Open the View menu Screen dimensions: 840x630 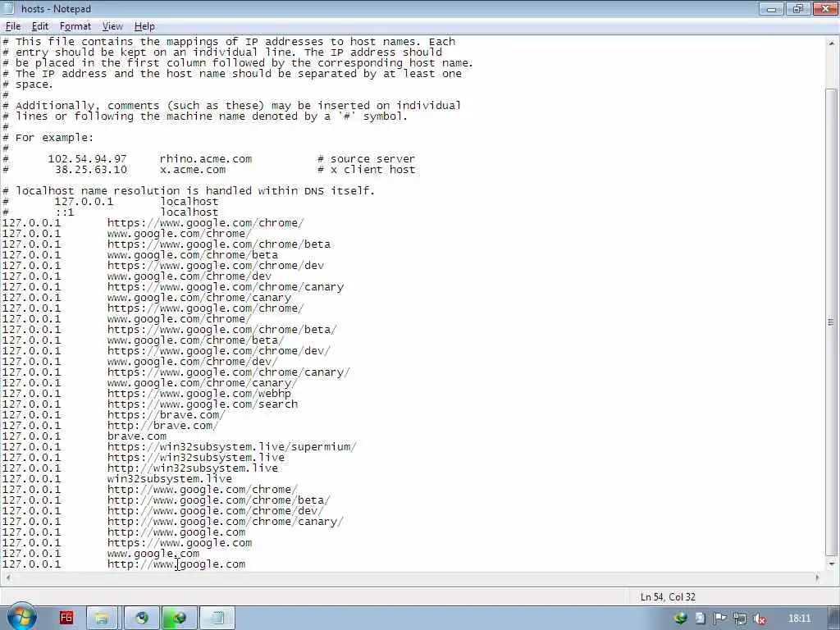[x=112, y=26]
